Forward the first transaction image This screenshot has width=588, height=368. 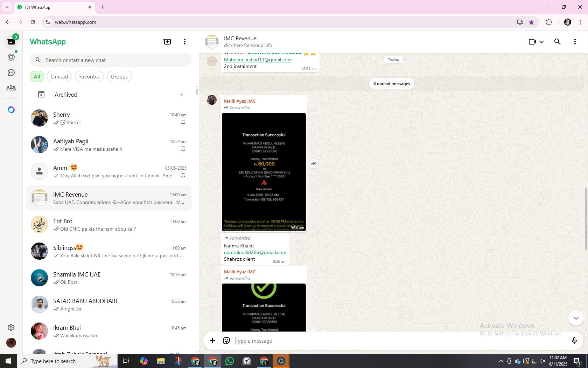tap(314, 164)
